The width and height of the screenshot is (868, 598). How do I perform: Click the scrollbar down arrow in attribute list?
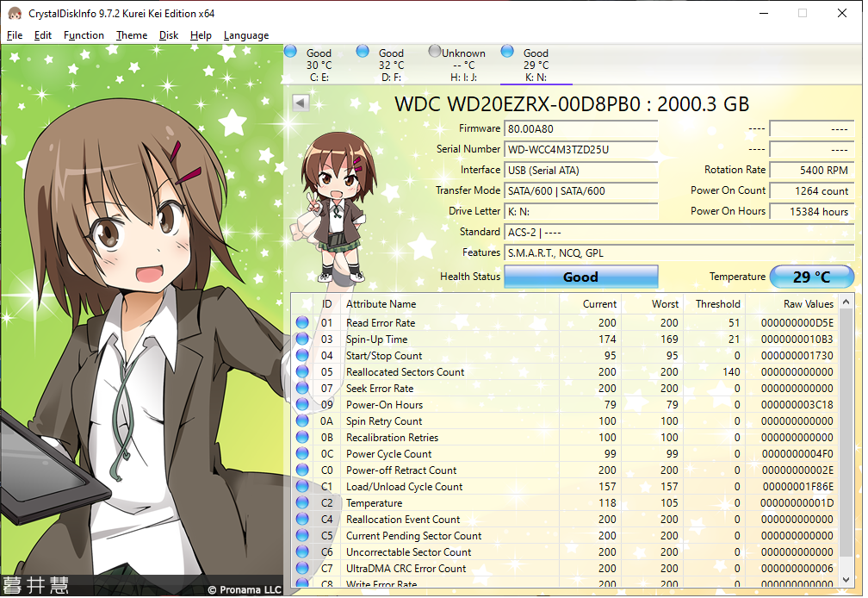pos(846,580)
